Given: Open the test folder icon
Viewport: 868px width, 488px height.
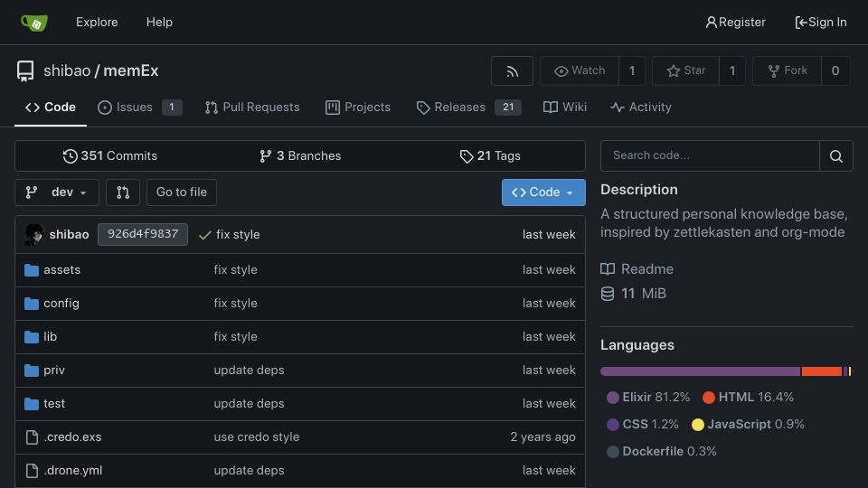Looking at the screenshot, I should [32, 404].
